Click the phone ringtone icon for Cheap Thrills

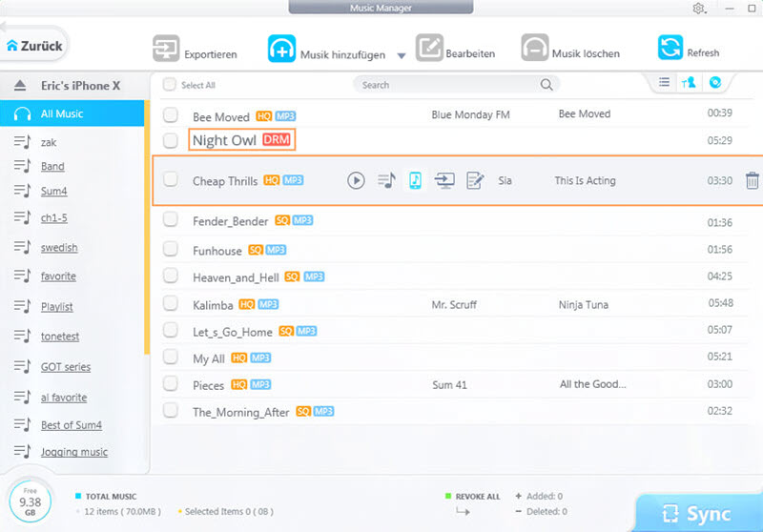(x=415, y=180)
